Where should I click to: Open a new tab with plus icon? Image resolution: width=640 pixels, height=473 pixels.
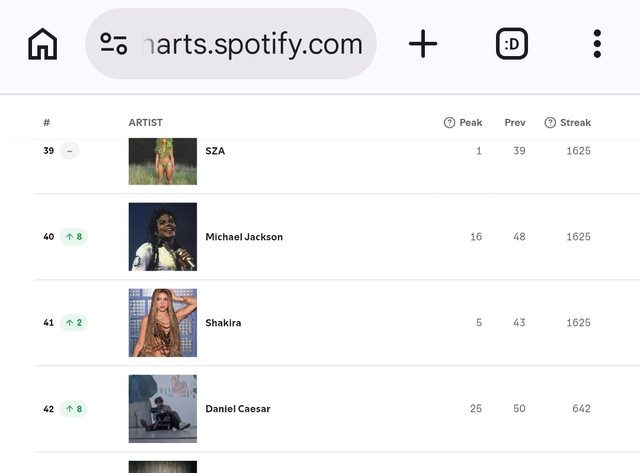[423, 44]
